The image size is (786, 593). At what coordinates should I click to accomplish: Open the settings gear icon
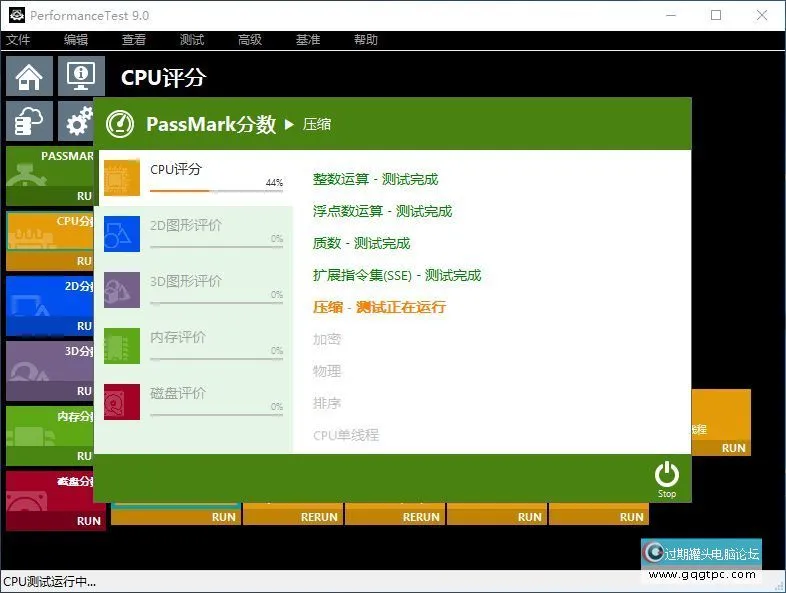pyautogui.click(x=77, y=121)
